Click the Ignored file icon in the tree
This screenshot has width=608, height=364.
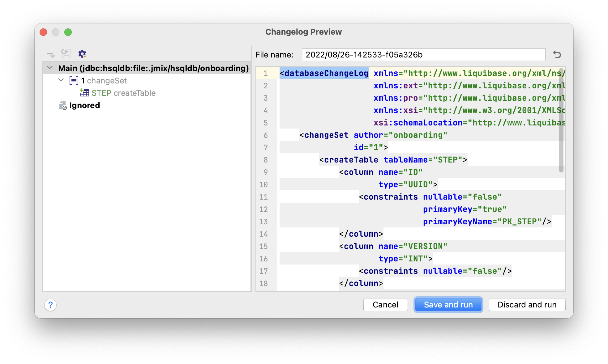[63, 105]
